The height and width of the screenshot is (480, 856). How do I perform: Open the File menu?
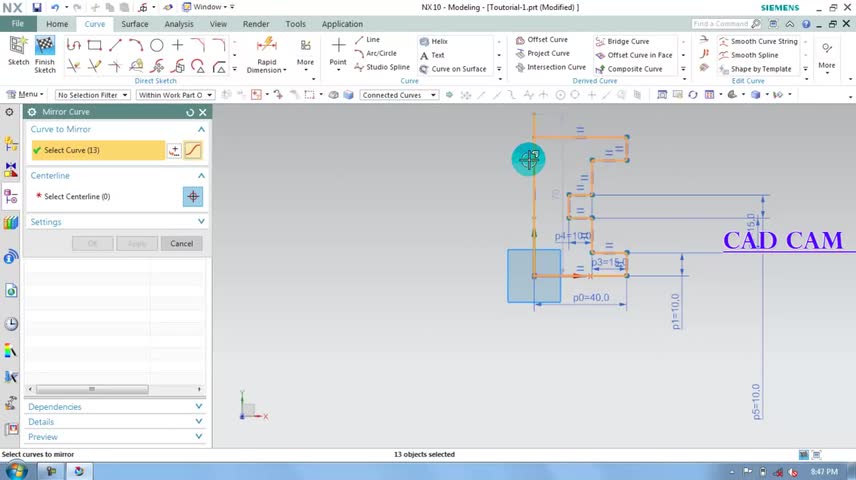pyautogui.click(x=18, y=24)
